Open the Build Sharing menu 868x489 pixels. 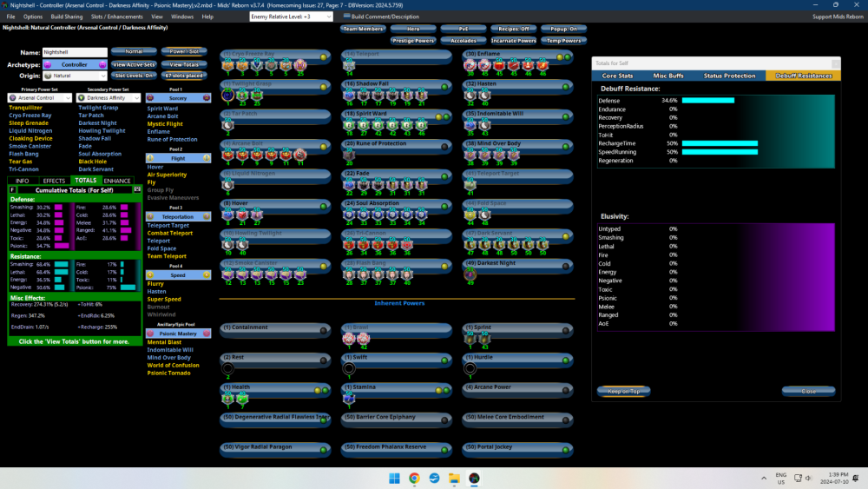(x=67, y=17)
